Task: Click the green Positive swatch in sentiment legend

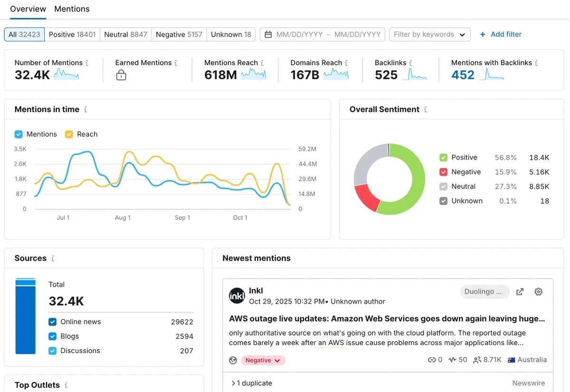Action: 443,158
